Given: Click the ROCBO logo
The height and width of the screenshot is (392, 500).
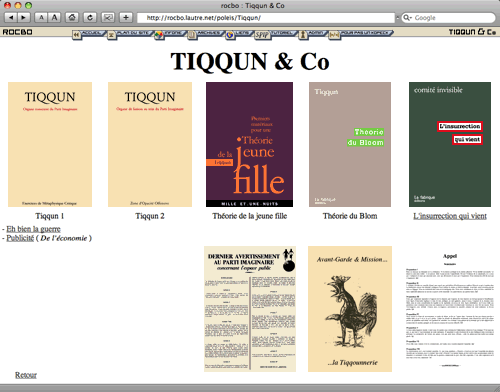Looking at the screenshot, I should tap(18, 32).
